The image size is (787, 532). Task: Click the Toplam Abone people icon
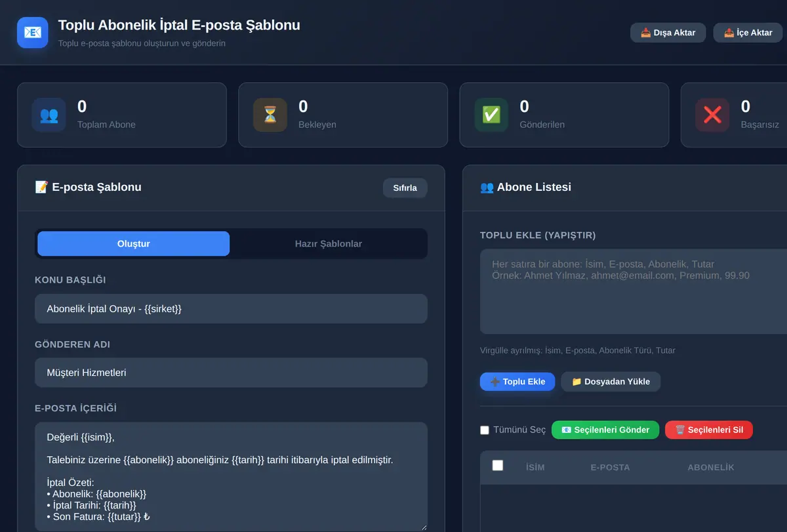point(49,115)
